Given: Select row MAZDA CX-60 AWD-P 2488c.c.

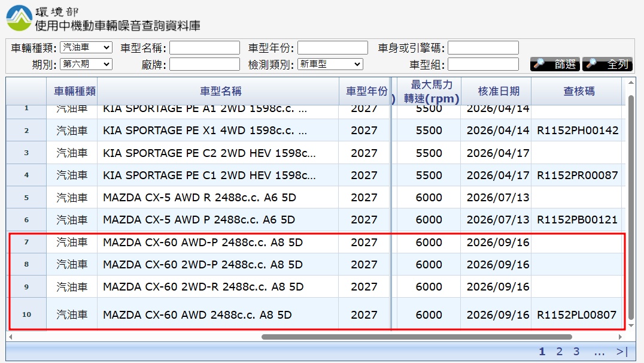Looking at the screenshot, I should click(315, 242).
